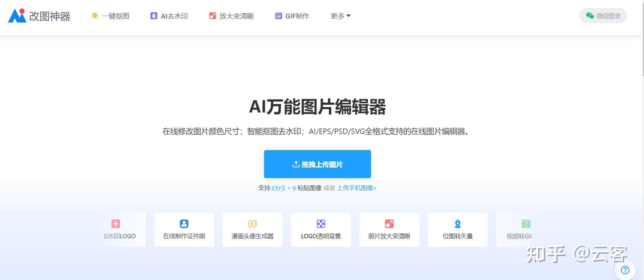Click the 放大变清晰 expand icon in navbar

213,16
